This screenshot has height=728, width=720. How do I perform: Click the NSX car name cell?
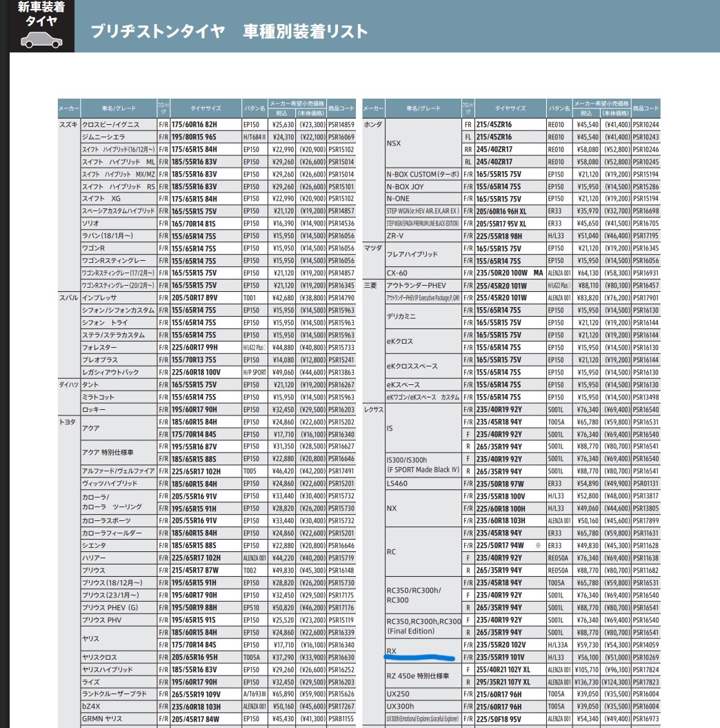(x=393, y=143)
